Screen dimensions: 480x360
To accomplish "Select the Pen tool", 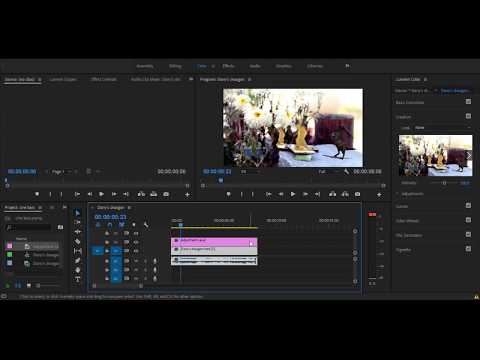I will 78,260.
